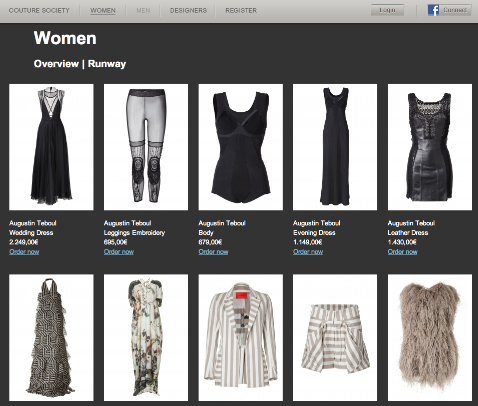Click Order now under Evening Dress
Viewport: 478px width, 406px height.
[x=308, y=252]
